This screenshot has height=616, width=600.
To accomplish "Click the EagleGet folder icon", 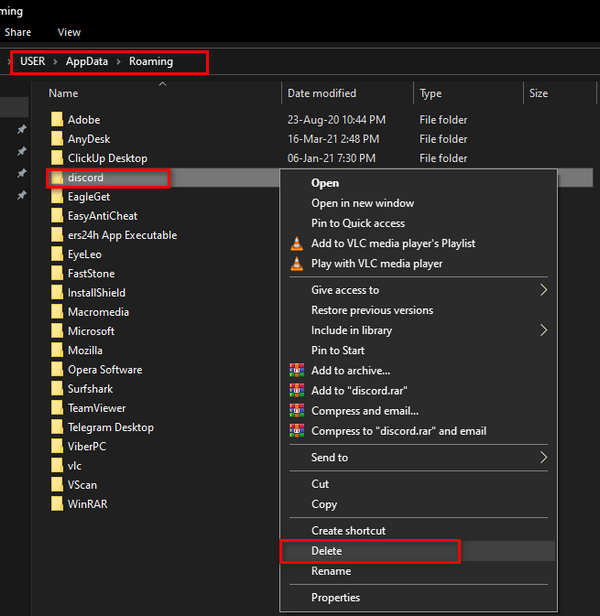I will 57,196.
